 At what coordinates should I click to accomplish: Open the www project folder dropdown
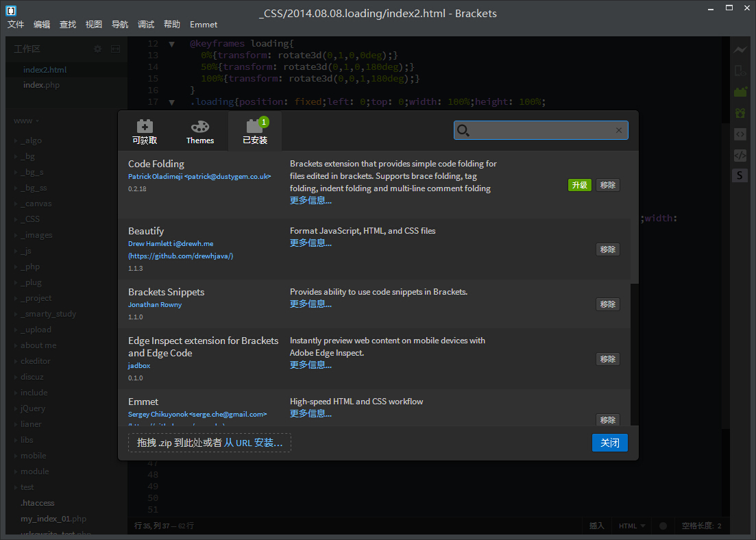(x=27, y=121)
